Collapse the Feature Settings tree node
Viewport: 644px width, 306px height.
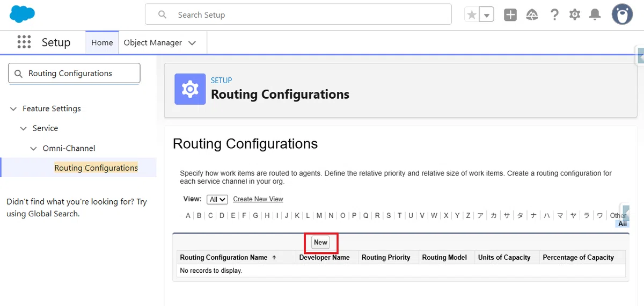point(13,108)
